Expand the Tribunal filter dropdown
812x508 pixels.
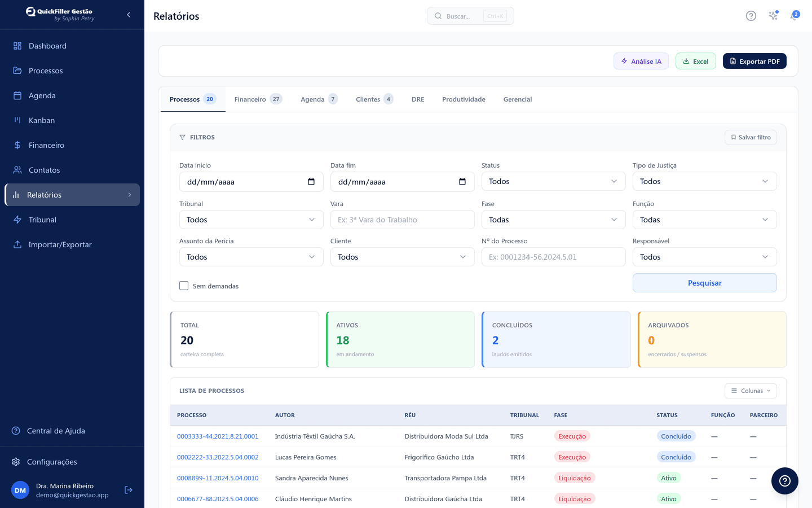[251, 220]
